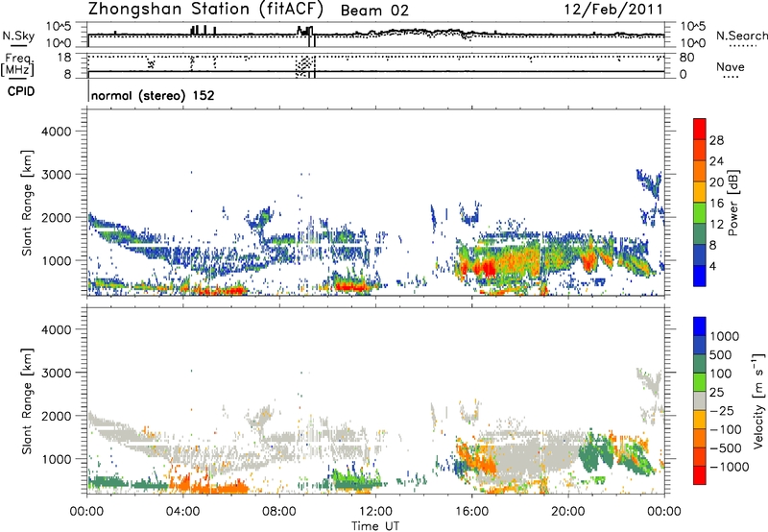Click the "28" label on Power color bar
The width and height of the screenshot is (768, 532).
716,140
